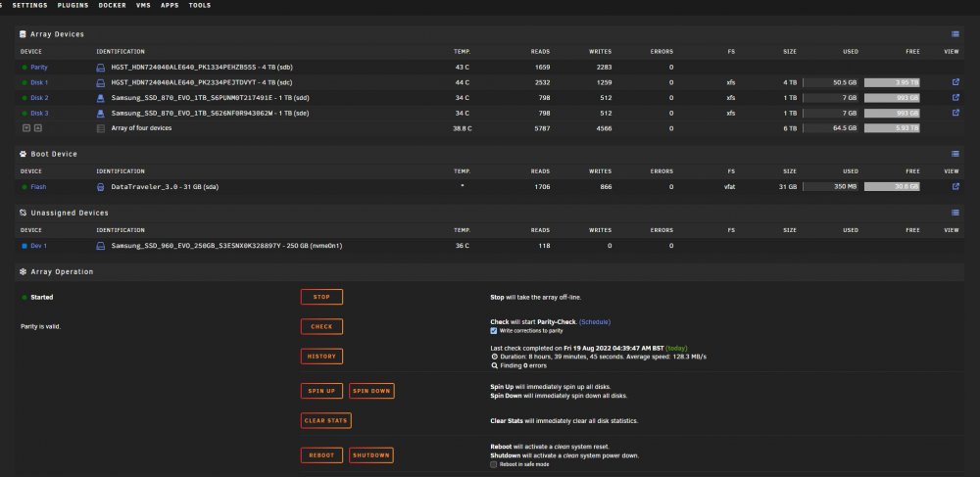Screen dimensions: 980x477
Task: Click array total free bar 5.93 TB
Action: (x=892, y=128)
